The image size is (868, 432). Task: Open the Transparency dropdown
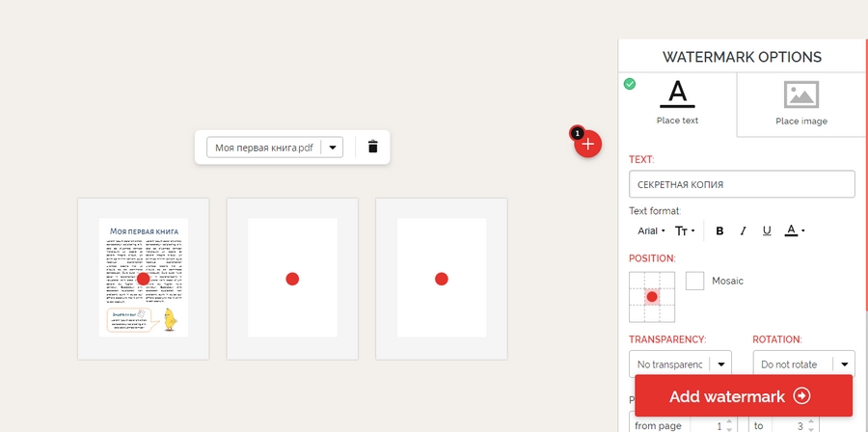coord(680,364)
